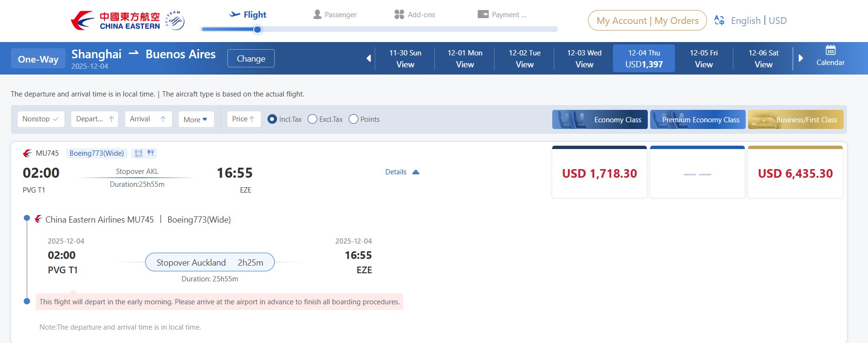Click the China Eastern Airlines MU745 text

(x=99, y=219)
